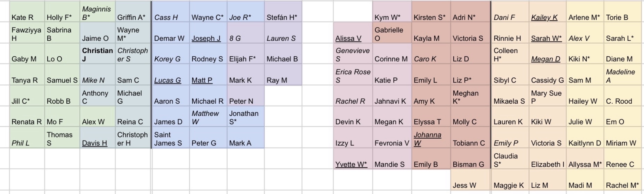This screenshot has height=194, width=644.
Task: Select the Bisman G cell
Action: coord(468,164)
